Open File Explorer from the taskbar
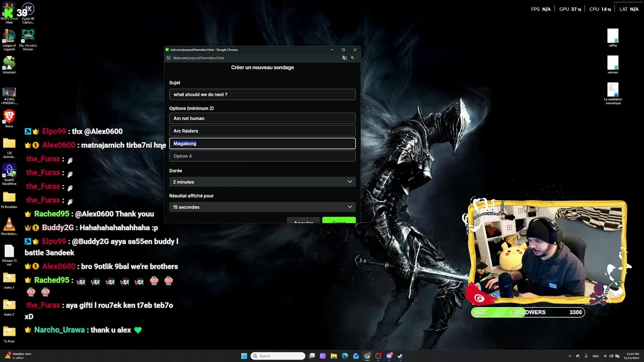644x362 pixels. click(x=334, y=356)
